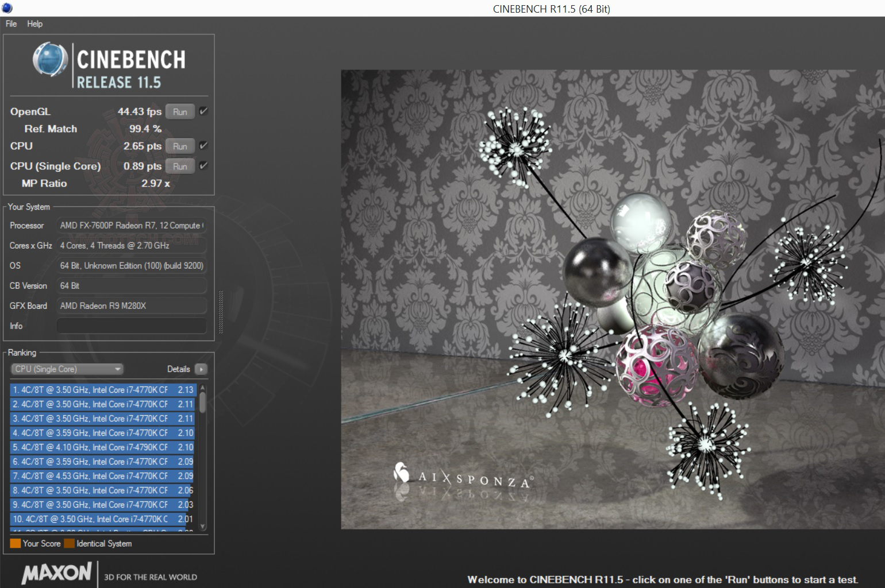
Task: Click into the Info text field
Action: click(132, 326)
